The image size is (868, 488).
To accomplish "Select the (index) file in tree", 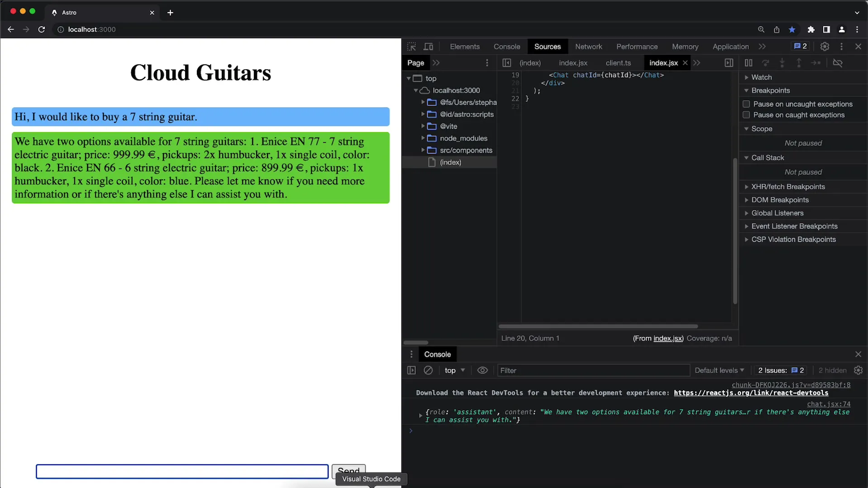I will pos(450,162).
